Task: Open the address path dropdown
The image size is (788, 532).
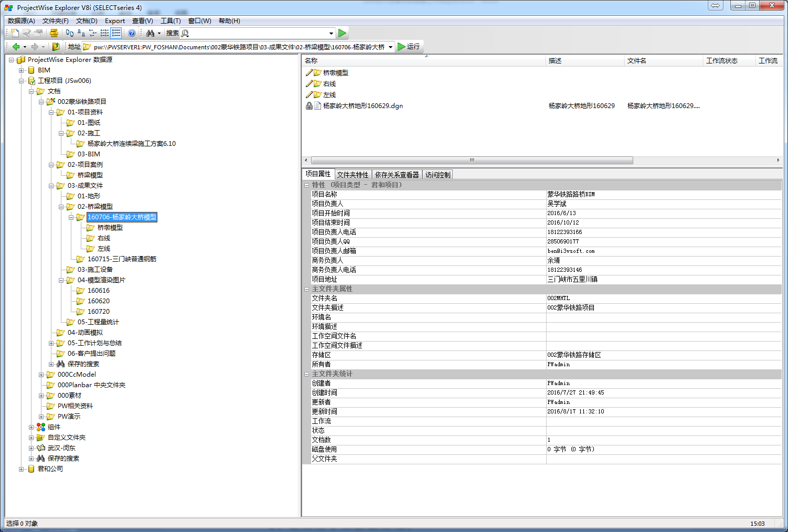Action: tap(390, 47)
